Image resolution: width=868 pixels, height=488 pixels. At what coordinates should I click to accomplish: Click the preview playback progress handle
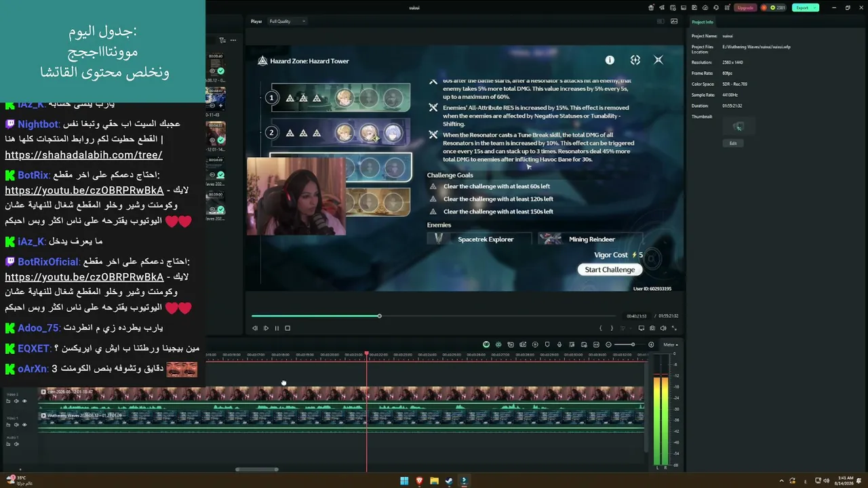click(x=379, y=316)
